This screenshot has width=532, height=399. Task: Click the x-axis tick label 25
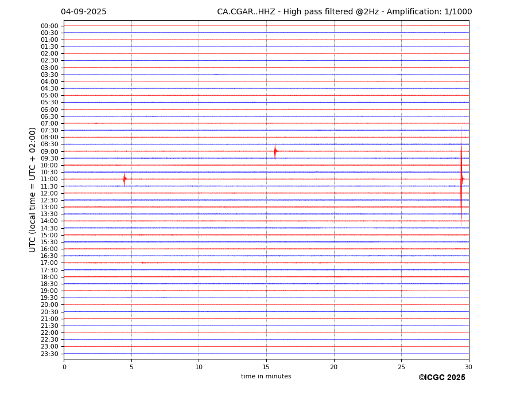pyautogui.click(x=401, y=367)
